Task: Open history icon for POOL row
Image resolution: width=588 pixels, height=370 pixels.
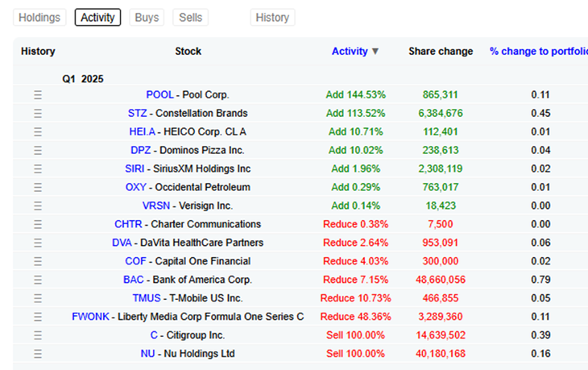Action: [x=37, y=95]
